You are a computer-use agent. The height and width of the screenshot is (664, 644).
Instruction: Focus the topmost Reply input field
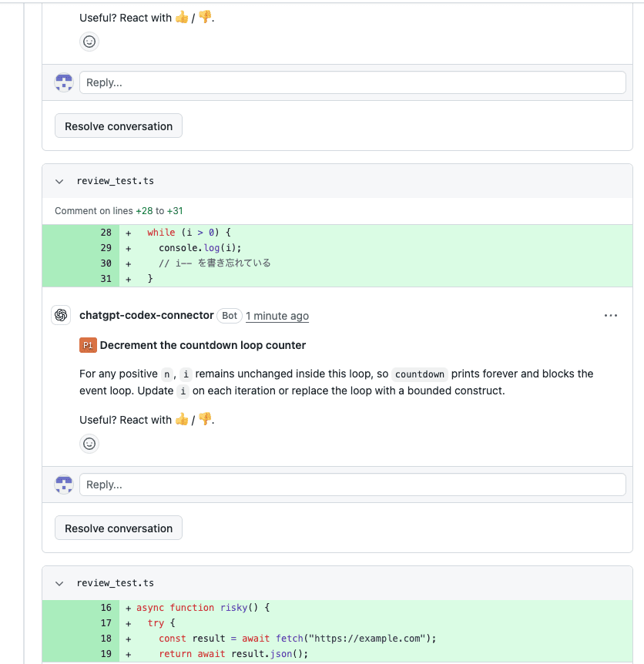click(353, 82)
